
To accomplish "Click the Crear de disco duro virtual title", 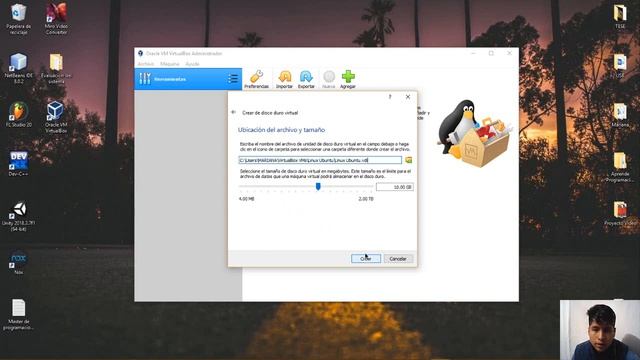I will coord(270,113).
